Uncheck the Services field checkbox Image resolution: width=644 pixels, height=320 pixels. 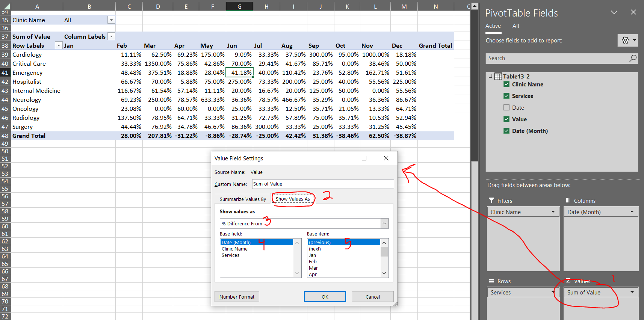[506, 96]
